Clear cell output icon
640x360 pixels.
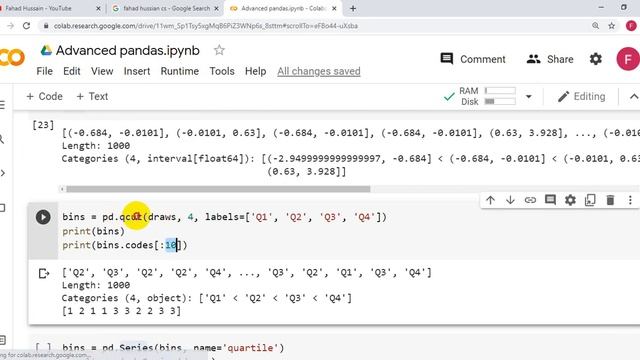pos(44,273)
